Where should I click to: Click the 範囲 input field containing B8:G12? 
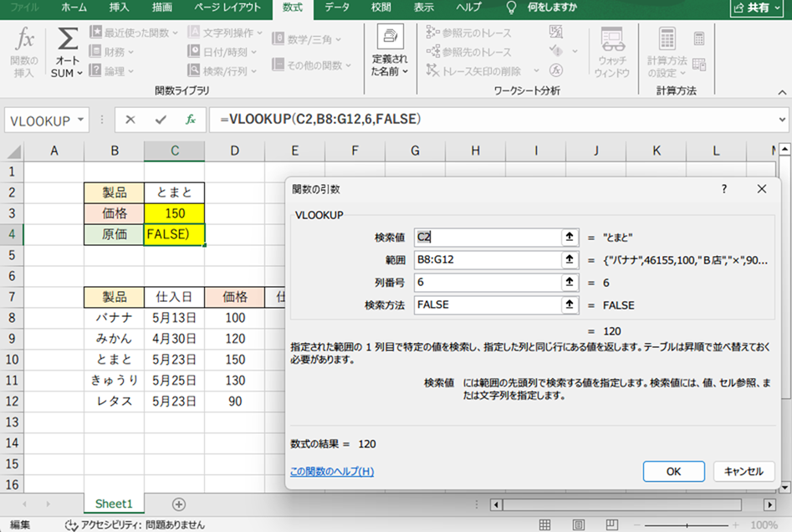tap(485, 260)
